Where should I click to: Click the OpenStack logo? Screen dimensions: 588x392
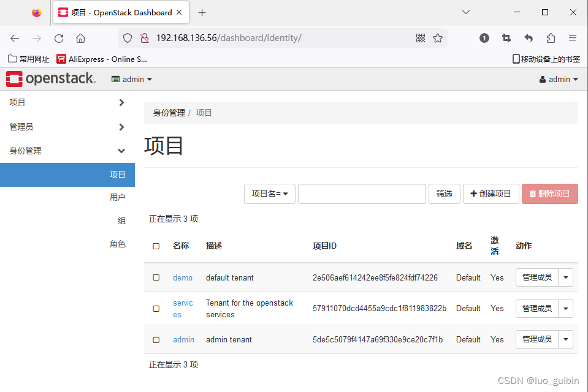(50, 78)
